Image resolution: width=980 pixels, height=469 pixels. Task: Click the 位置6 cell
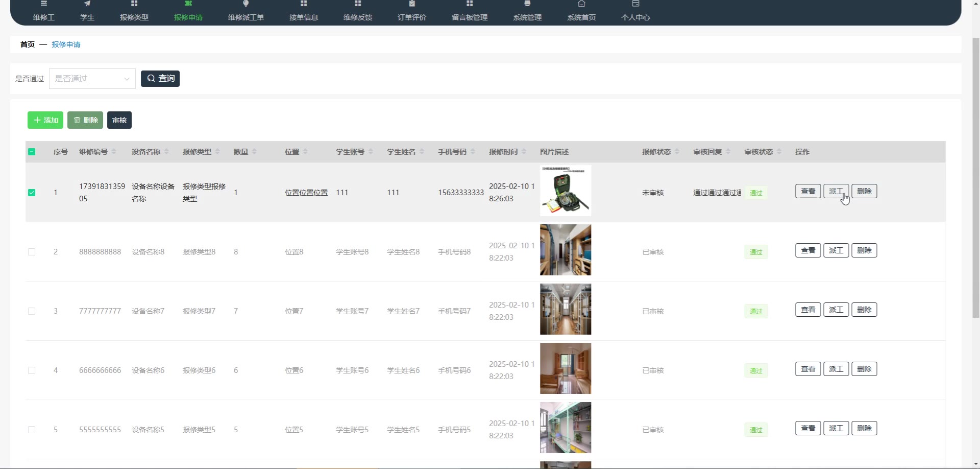294,370
